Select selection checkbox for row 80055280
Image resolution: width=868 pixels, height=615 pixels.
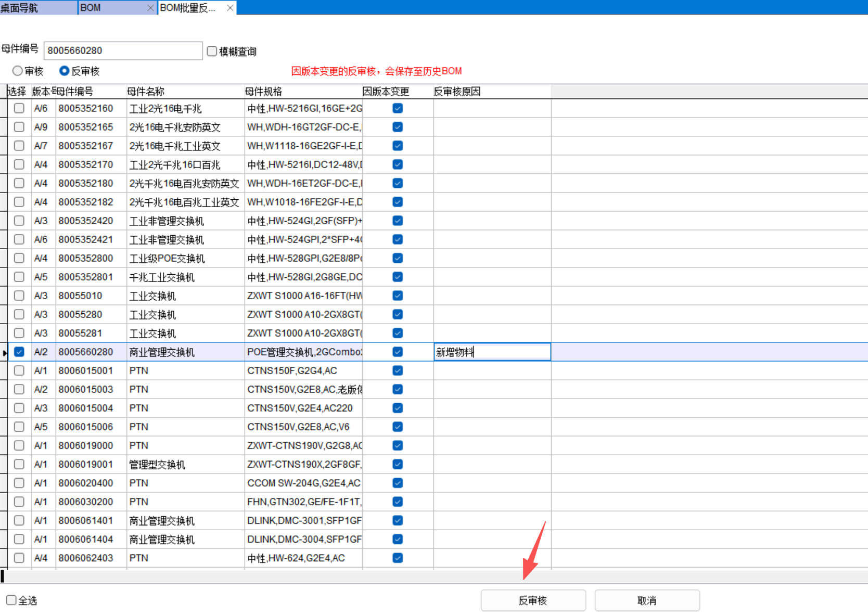click(x=19, y=314)
